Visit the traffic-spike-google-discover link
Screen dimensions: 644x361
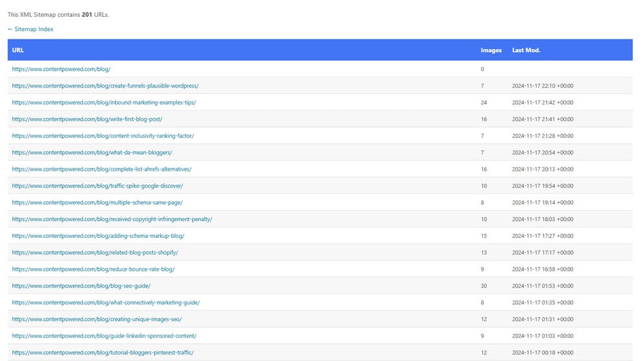pos(97,186)
